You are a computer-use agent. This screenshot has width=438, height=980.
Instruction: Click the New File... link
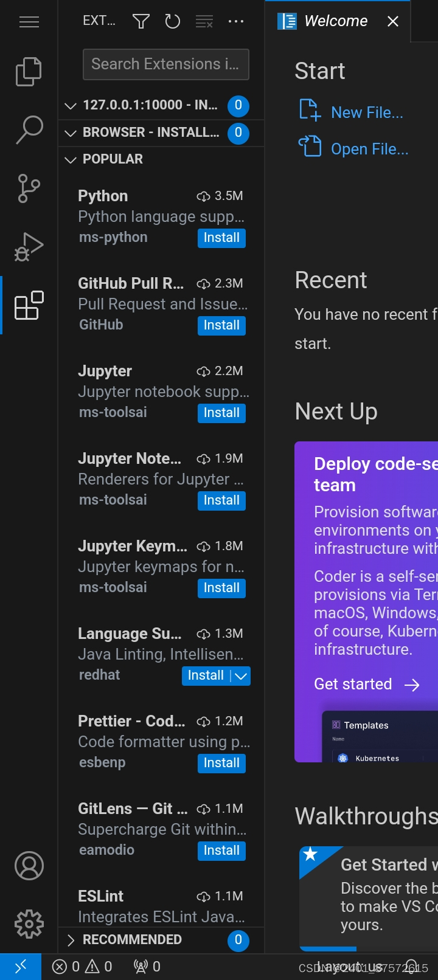tap(367, 112)
